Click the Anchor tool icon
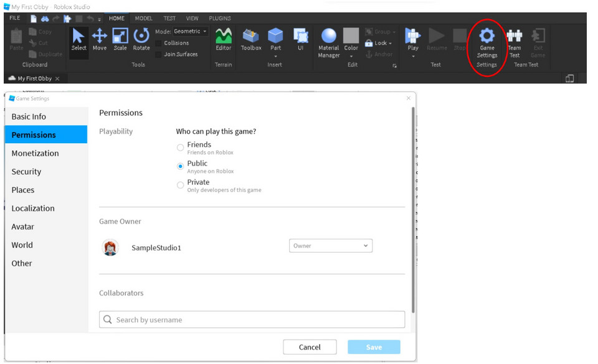The height and width of the screenshot is (364, 598). (x=369, y=55)
